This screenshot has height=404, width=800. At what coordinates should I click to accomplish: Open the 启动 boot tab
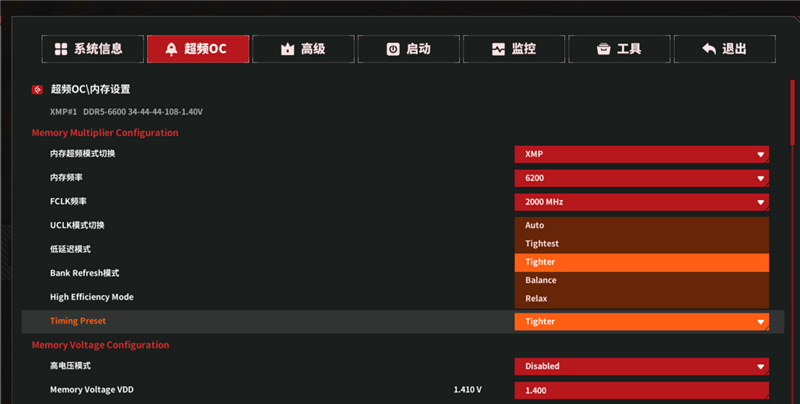(x=409, y=49)
